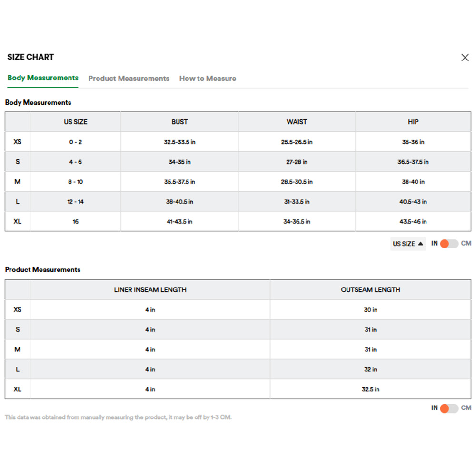The image size is (476, 476).
Task: Click the M size 8 - 10 cell
Action: 76,181
